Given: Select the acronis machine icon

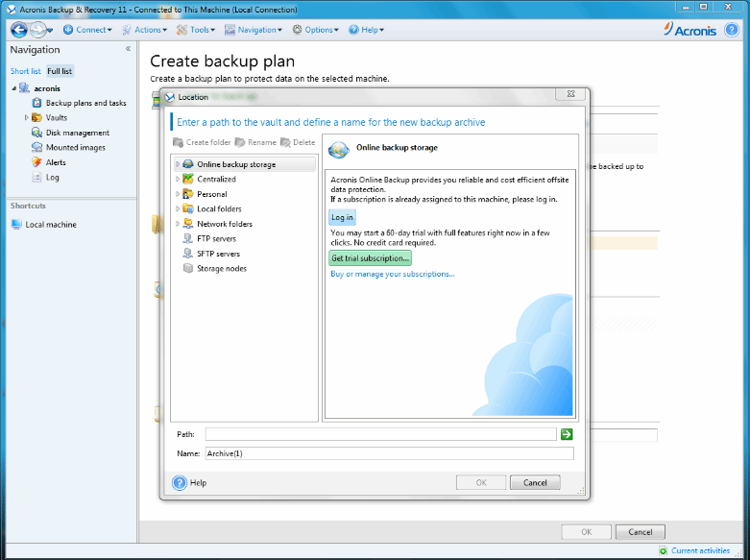Looking at the screenshot, I should click(24, 88).
